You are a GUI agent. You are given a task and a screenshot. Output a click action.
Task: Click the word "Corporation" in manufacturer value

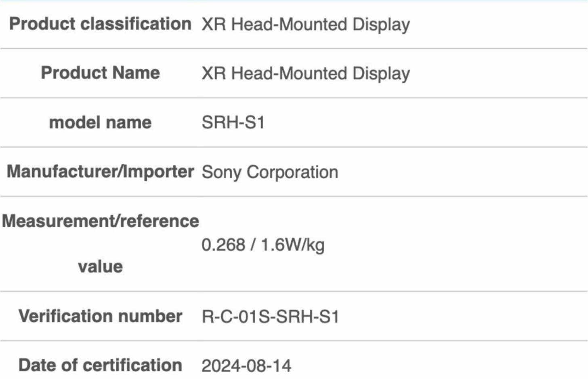(292, 172)
